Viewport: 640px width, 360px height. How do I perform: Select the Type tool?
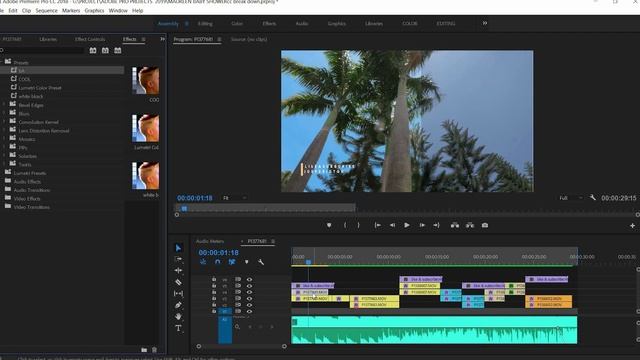click(178, 328)
